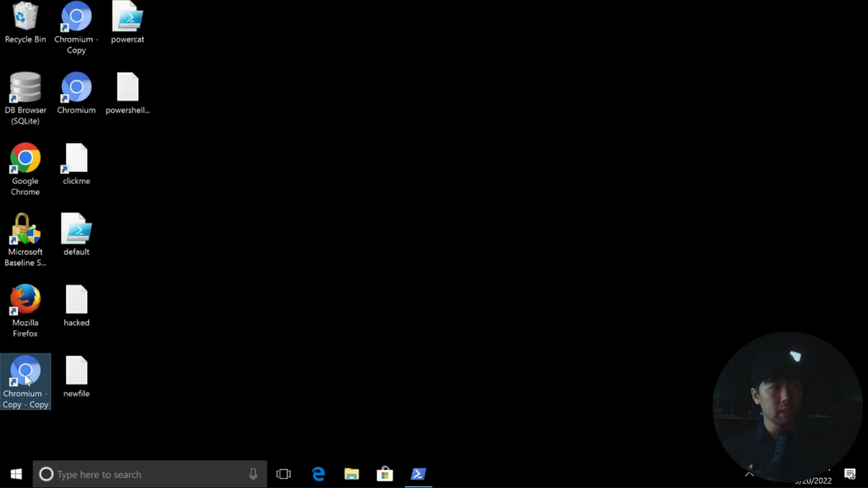Select the Chromium - Copy - Copy shortcut
Viewport: 868px width, 488px height.
(x=25, y=382)
